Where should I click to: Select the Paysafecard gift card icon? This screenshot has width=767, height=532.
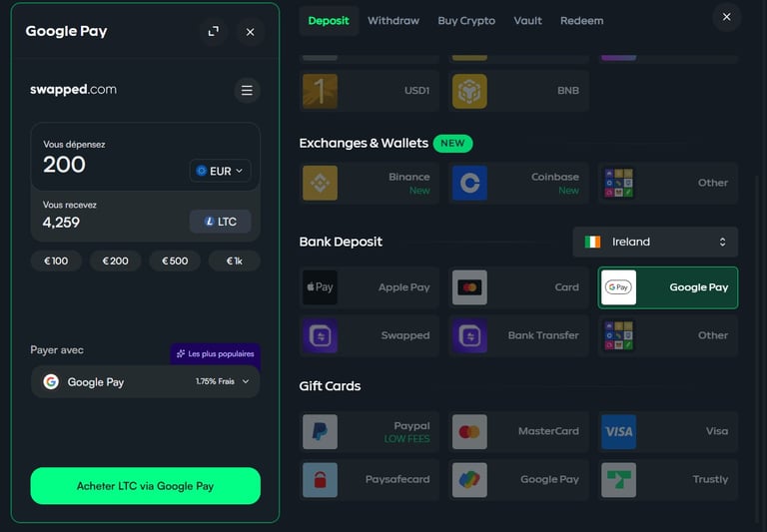tap(320, 480)
